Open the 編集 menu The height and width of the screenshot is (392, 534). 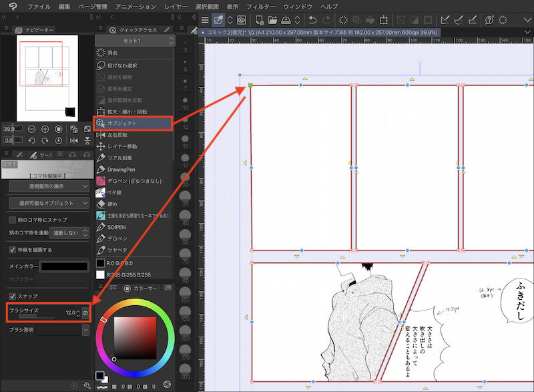pyautogui.click(x=64, y=6)
